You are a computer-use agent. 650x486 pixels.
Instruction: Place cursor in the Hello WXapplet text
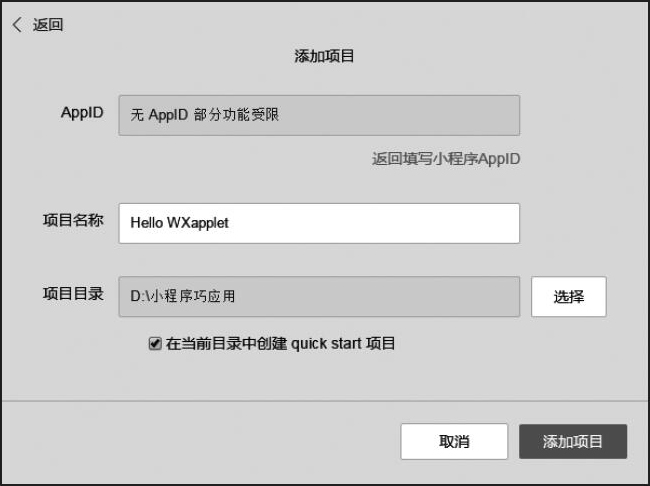coord(179,223)
